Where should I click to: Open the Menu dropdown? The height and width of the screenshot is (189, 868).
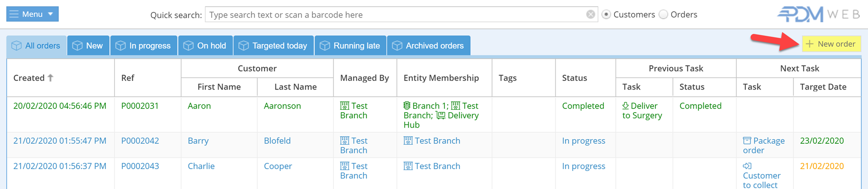(32, 14)
